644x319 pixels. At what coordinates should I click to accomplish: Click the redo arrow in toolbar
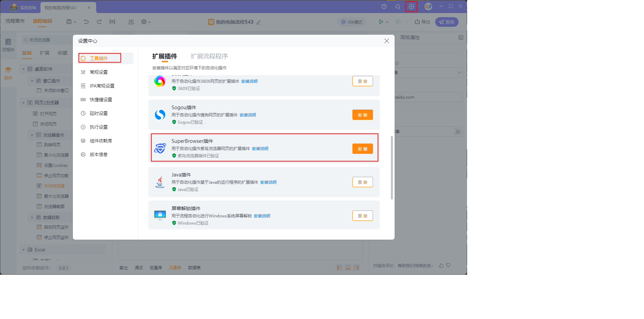99,22
